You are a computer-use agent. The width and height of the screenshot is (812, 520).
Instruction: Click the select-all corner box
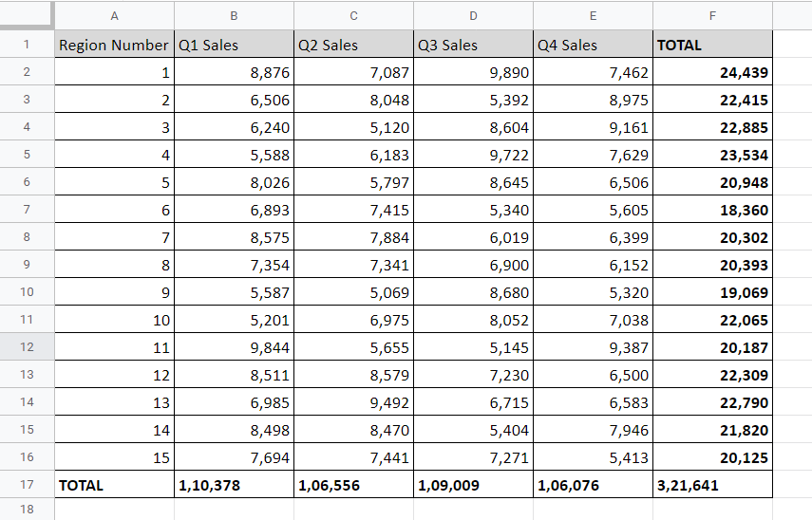(27, 14)
